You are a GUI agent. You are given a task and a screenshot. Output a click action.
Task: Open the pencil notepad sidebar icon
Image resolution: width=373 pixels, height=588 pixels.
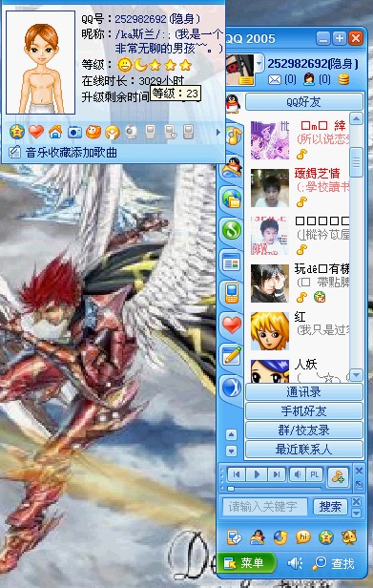tap(232, 356)
